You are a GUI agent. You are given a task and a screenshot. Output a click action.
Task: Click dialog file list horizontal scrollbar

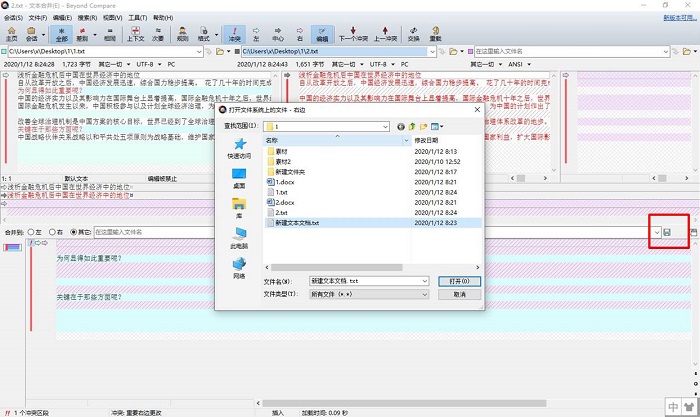(x=337, y=267)
